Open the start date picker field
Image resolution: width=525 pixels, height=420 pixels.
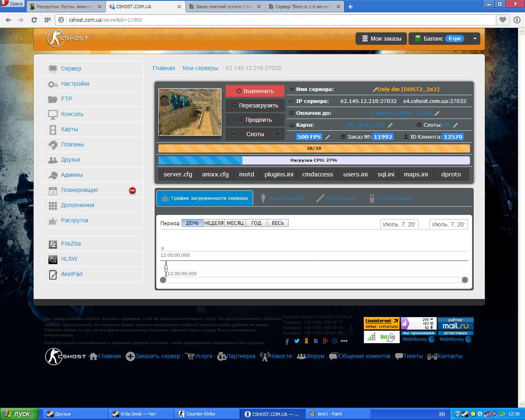point(399,224)
